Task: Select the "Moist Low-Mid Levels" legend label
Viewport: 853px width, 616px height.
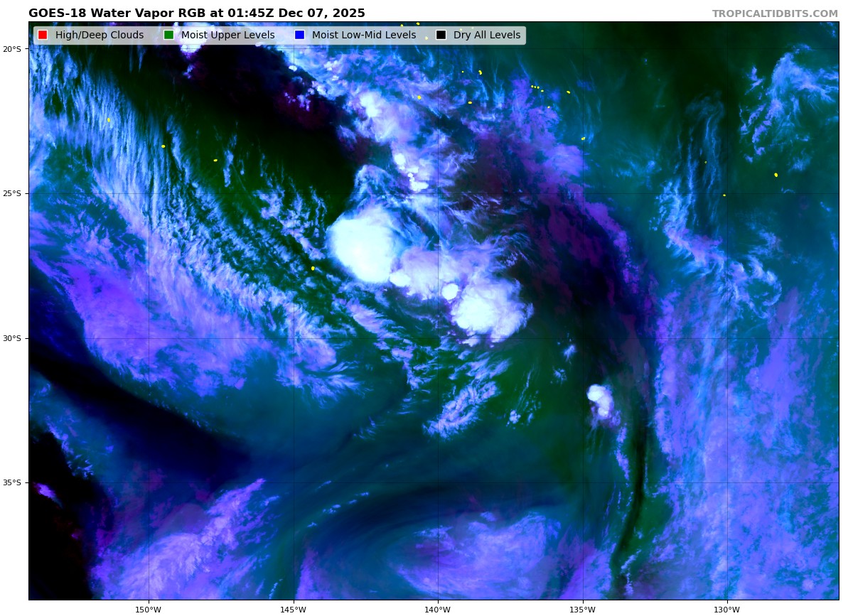Action: [x=363, y=36]
